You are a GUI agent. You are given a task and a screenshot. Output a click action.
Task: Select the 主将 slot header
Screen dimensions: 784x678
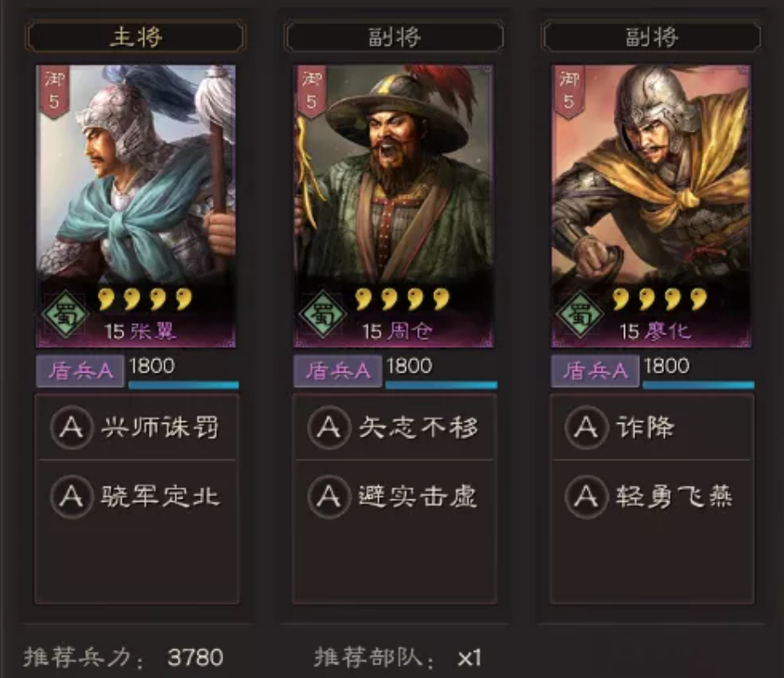(136, 37)
